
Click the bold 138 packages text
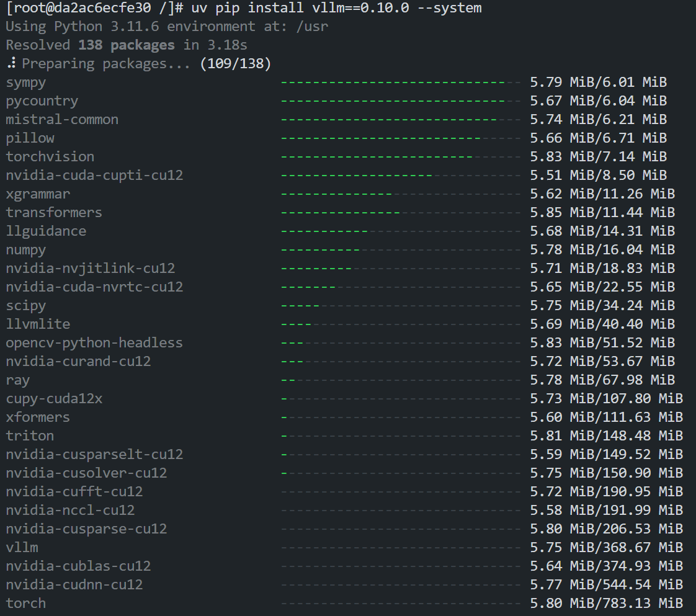(127, 45)
